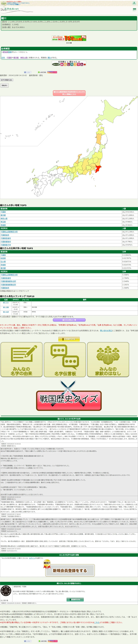
Task: Click the 300万ダウンロード突破 app notice text
Action: (x=14, y=2)
